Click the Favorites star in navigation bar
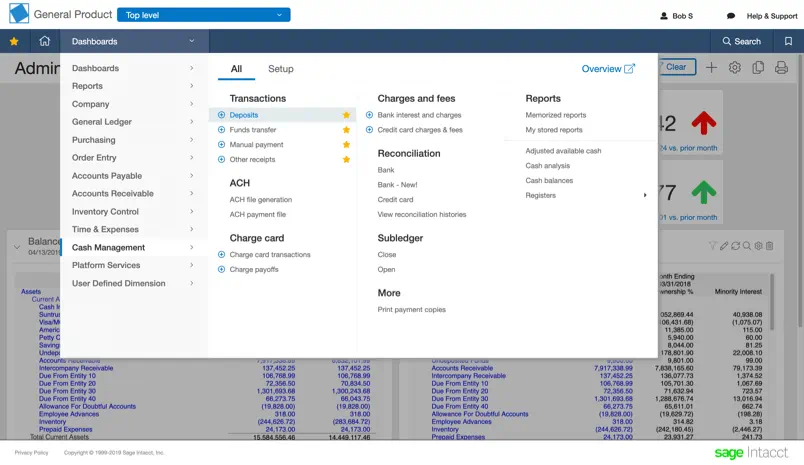The image size is (804, 465). pyautogui.click(x=14, y=41)
